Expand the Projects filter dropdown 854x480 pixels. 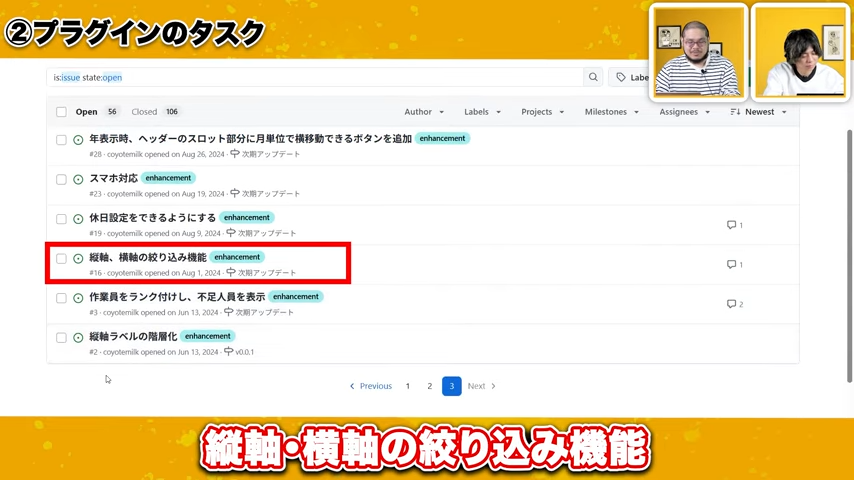pyautogui.click(x=542, y=112)
